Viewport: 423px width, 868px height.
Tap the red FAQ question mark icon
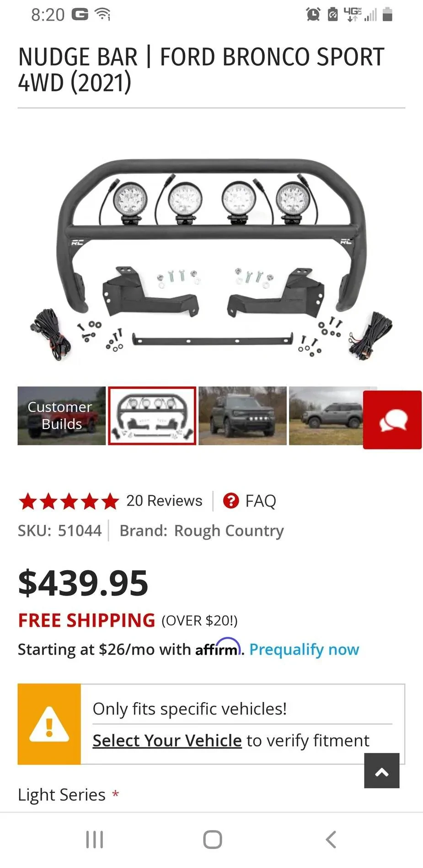pyautogui.click(x=231, y=501)
